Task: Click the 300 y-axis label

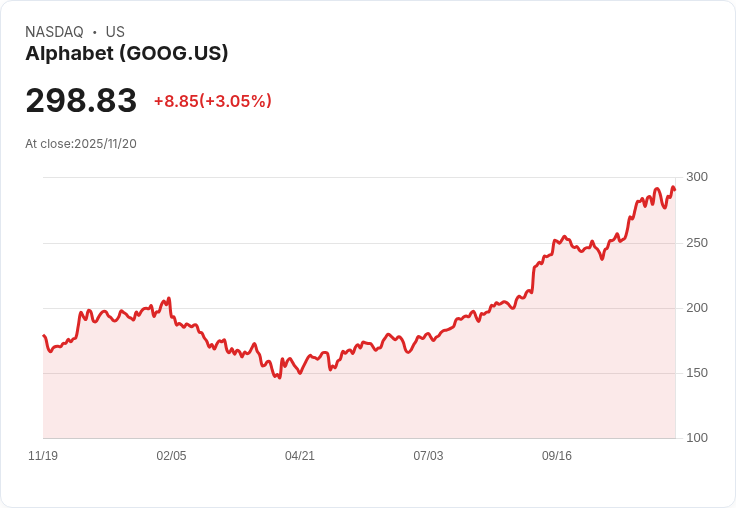Action: [697, 177]
